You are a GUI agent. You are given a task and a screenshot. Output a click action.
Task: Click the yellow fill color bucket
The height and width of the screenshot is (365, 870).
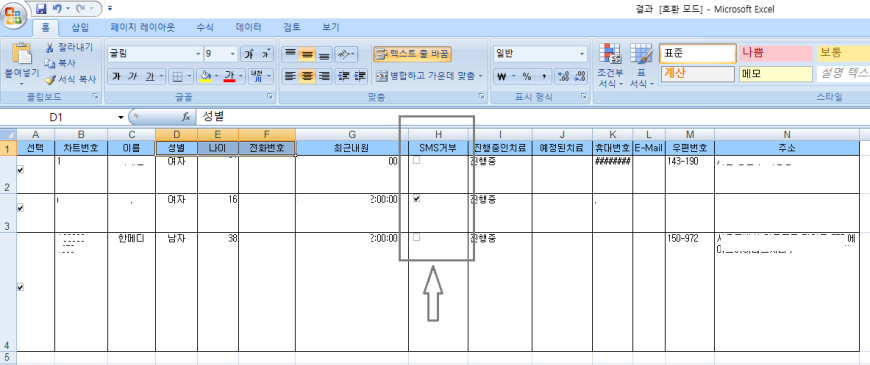(205, 76)
